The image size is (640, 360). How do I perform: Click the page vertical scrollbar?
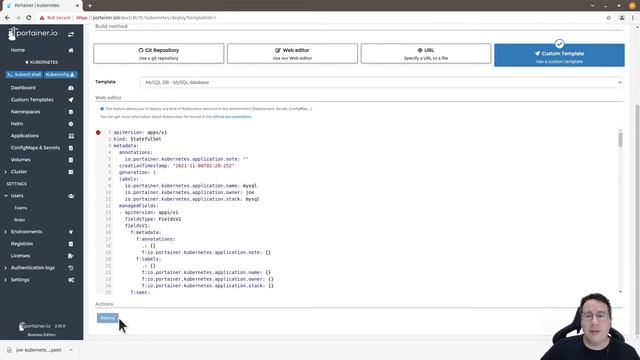click(x=637, y=220)
